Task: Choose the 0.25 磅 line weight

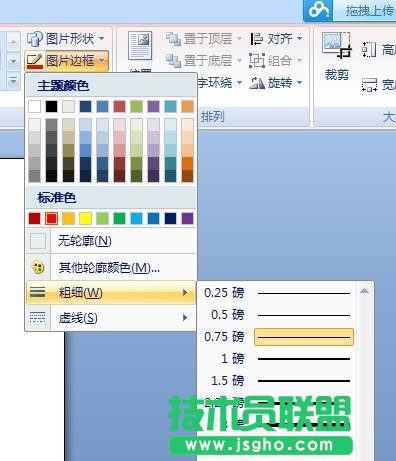Action: (x=277, y=293)
